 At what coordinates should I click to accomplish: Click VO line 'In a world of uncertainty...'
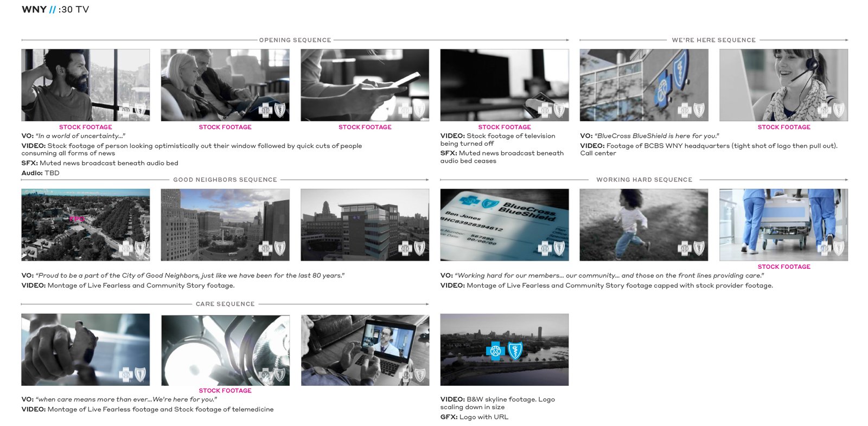(x=73, y=136)
